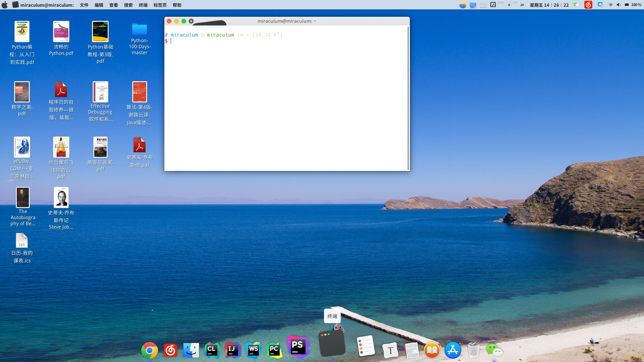This screenshot has height=362, width=644.
Task: Launch PhpStorm from the dock
Action: click(298, 347)
